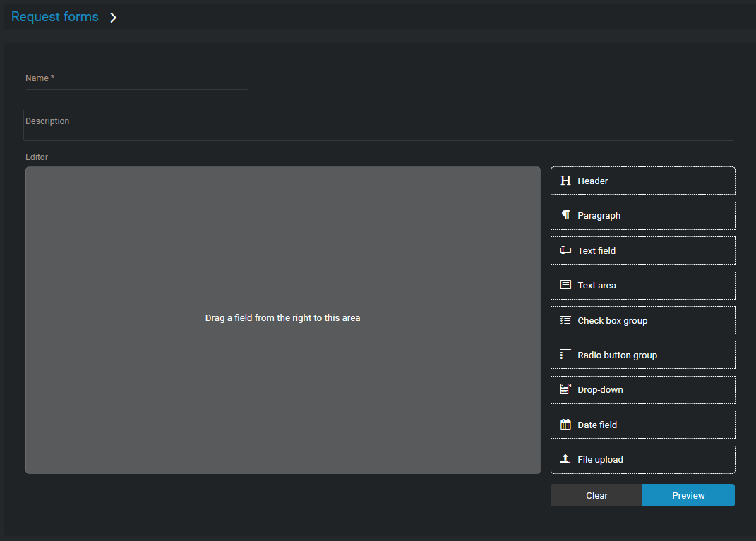Click the Text area icon

click(x=565, y=285)
